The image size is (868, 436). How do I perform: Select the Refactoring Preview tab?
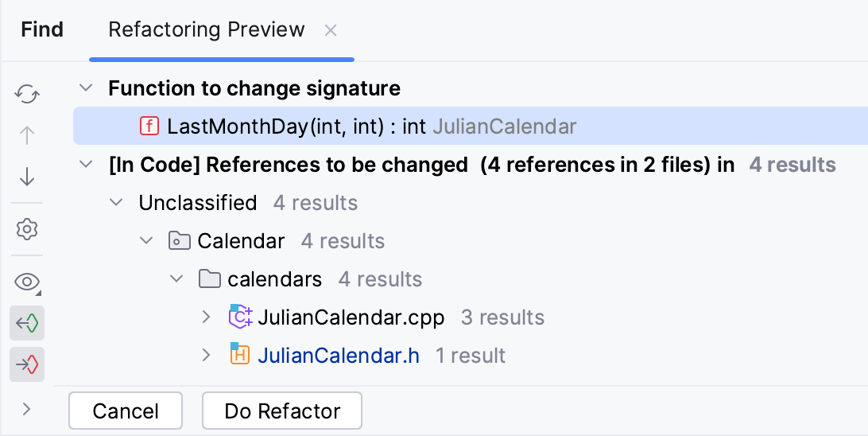click(x=207, y=30)
